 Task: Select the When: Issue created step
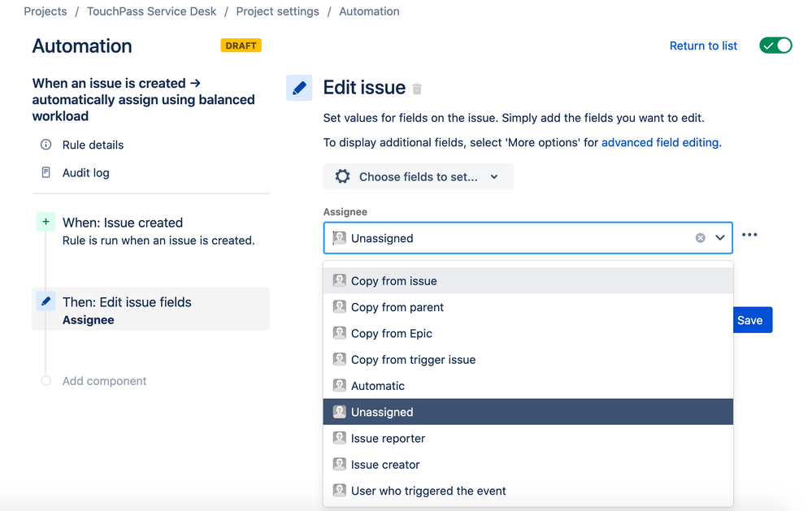150,231
